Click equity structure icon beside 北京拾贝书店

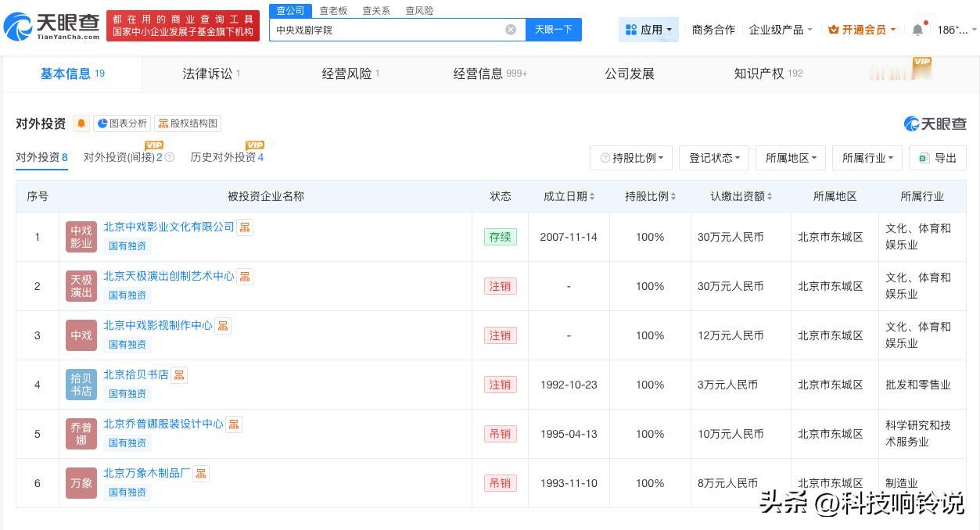(179, 375)
